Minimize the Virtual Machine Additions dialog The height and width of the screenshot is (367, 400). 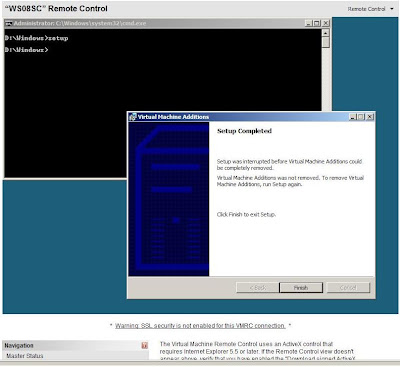pyautogui.click(x=353, y=117)
